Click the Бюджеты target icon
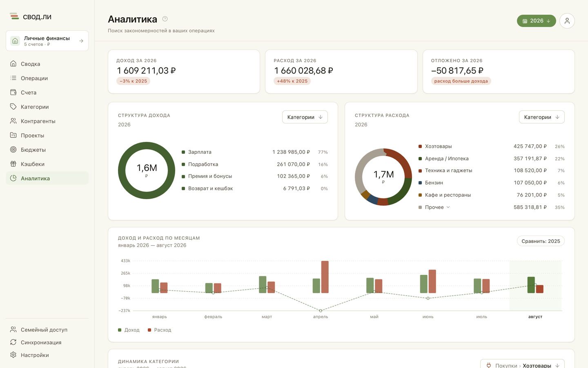 [13, 150]
